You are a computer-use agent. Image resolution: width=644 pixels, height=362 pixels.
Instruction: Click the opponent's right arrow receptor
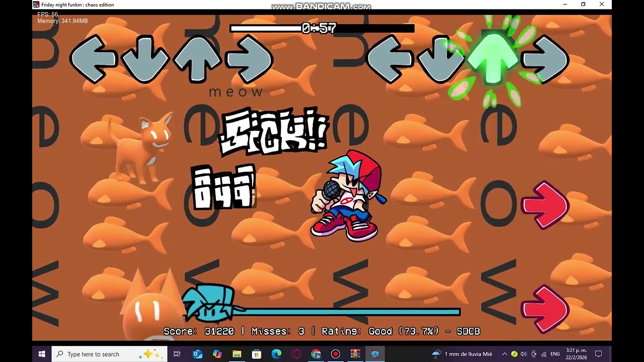pyautogui.click(x=249, y=59)
